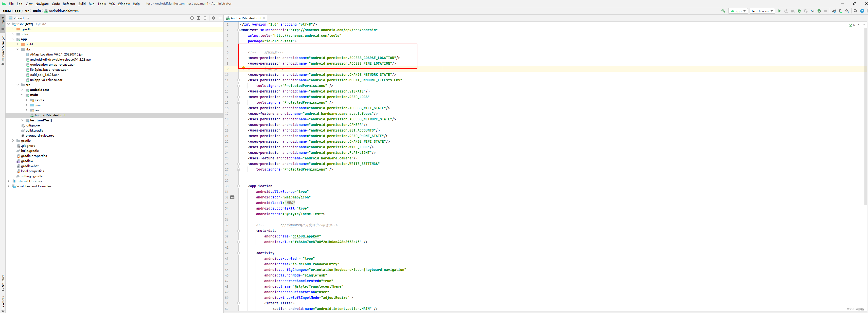The height and width of the screenshot is (313, 868).
Task: Open the Device Manager icon
Action: pyautogui.click(x=840, y=11)
